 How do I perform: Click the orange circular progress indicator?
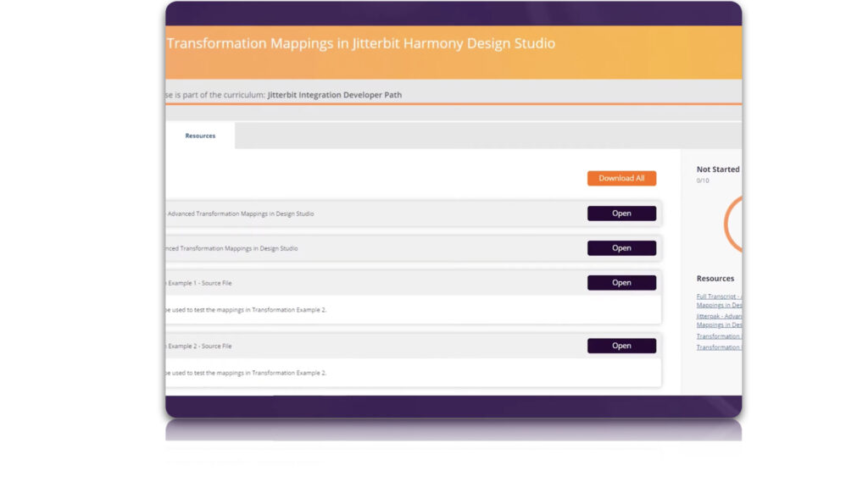pos(730,225)
